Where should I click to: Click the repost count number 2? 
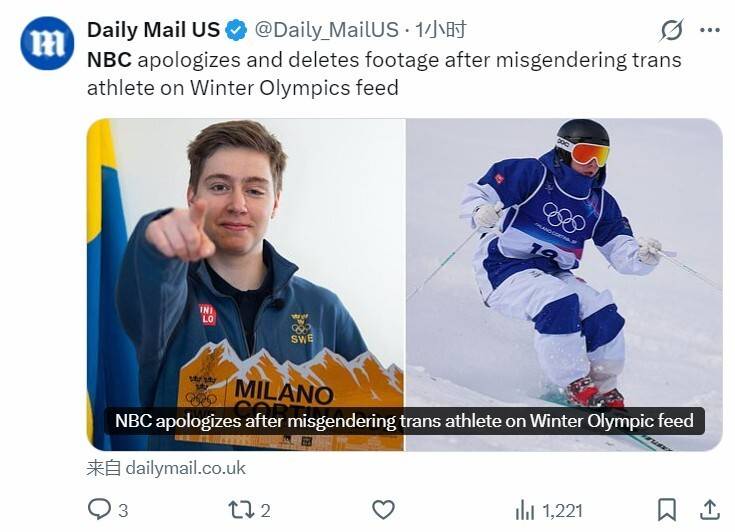[x=266, y=511]
